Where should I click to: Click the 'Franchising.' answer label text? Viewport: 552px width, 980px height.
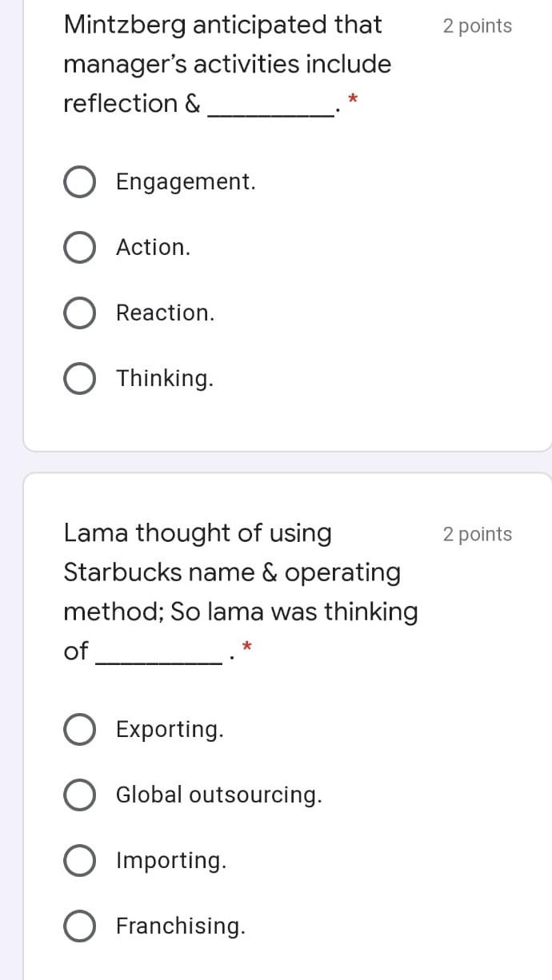click(181, 926)
